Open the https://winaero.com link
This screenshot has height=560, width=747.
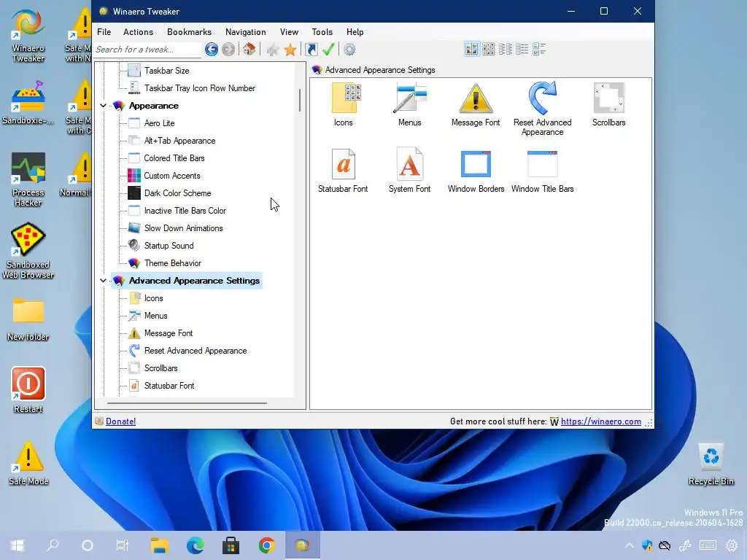pos(601,421)
